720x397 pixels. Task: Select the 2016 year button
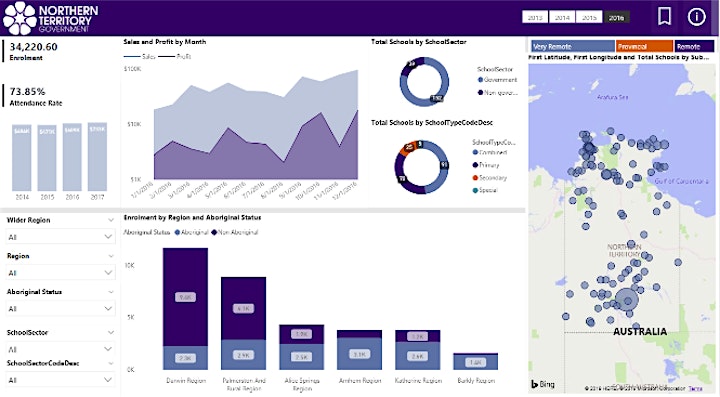click(x=616, y=17)
